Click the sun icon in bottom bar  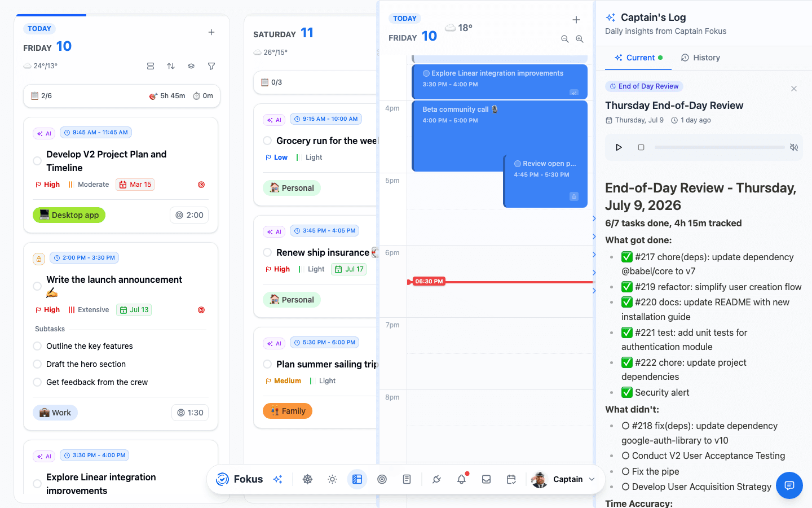[333, 479]
